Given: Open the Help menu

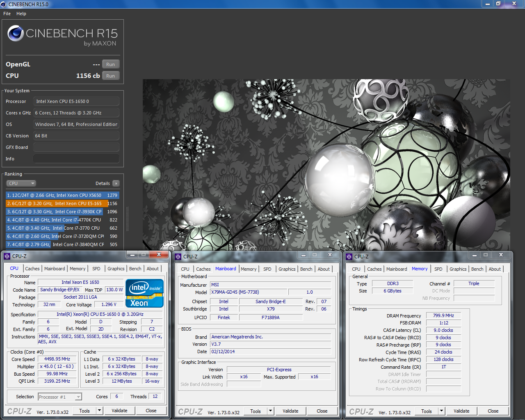Looking at the screenshot, I should tap(21, 14).
